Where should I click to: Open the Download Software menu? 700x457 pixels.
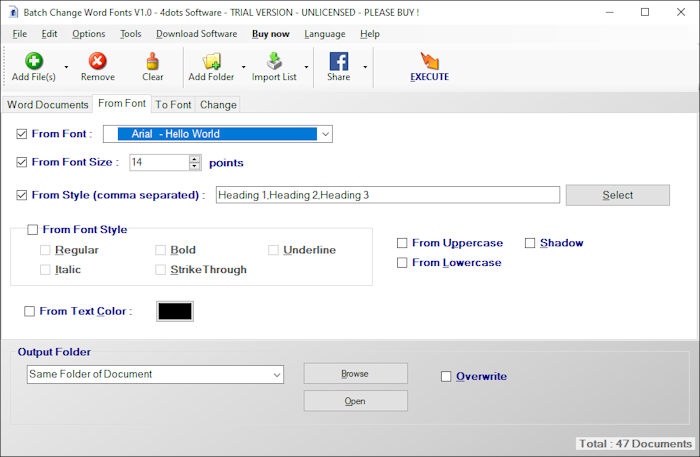[196, 34]
